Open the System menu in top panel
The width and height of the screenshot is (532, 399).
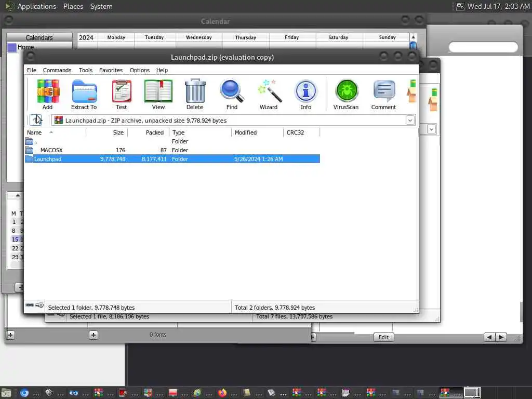(101, 6)
